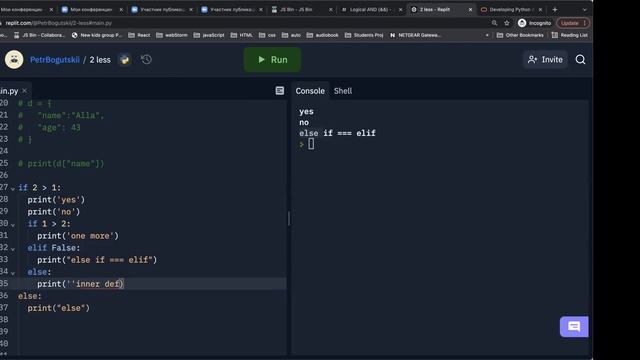Screen dimensions: 640x360
Task: Collapse the 'elif False' block
Action: click(x=13, y=249)
